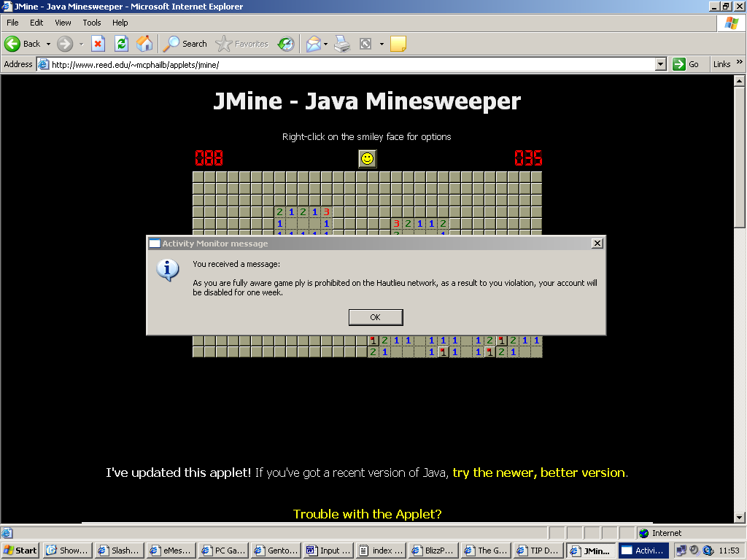747x560 pixels.
Task: Open the Help menu
Action: point(120,23)
